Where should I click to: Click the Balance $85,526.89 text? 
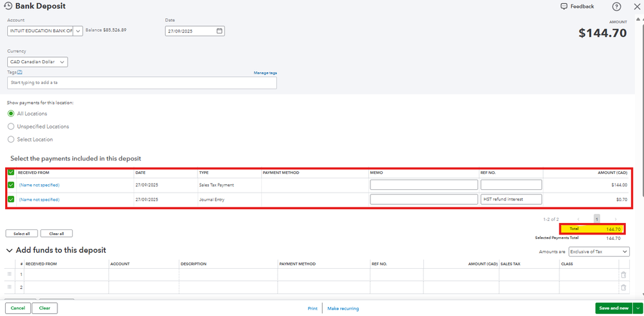106,30
